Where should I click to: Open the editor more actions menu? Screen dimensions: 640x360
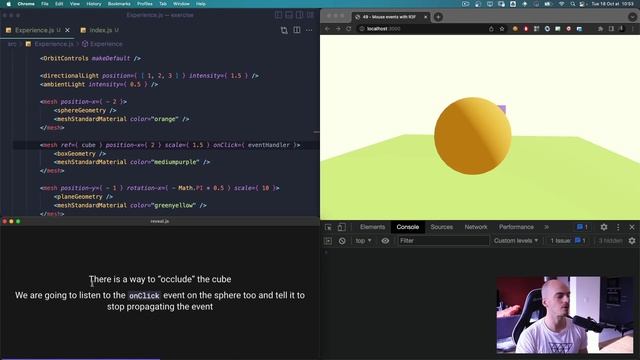click(309, 30)
